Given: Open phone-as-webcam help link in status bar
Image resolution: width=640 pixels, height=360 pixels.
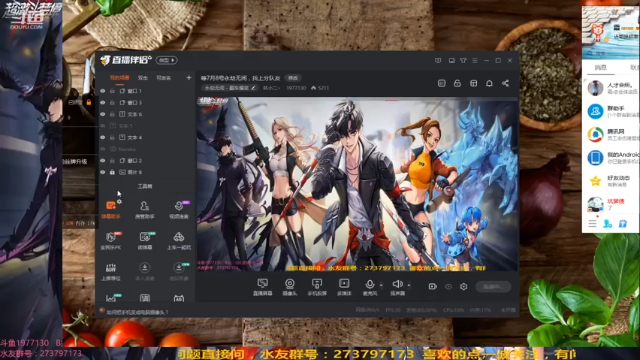Looking at the screenshot, I should [137, 312].
